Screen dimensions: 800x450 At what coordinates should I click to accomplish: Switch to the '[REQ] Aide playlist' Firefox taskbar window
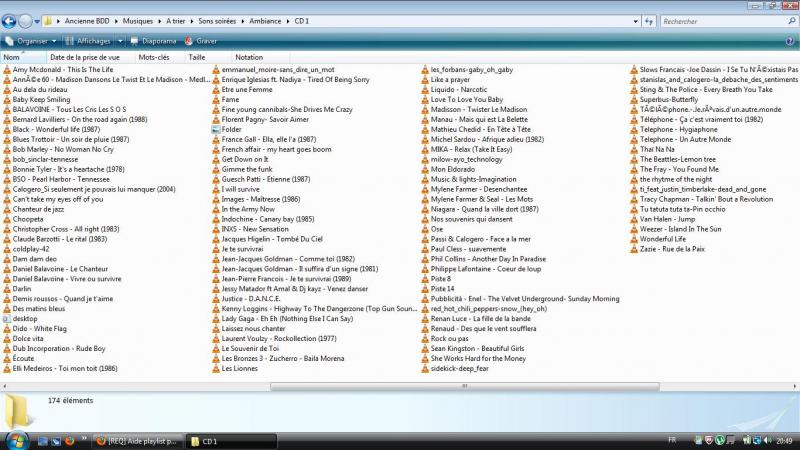[x=138, y=441]
